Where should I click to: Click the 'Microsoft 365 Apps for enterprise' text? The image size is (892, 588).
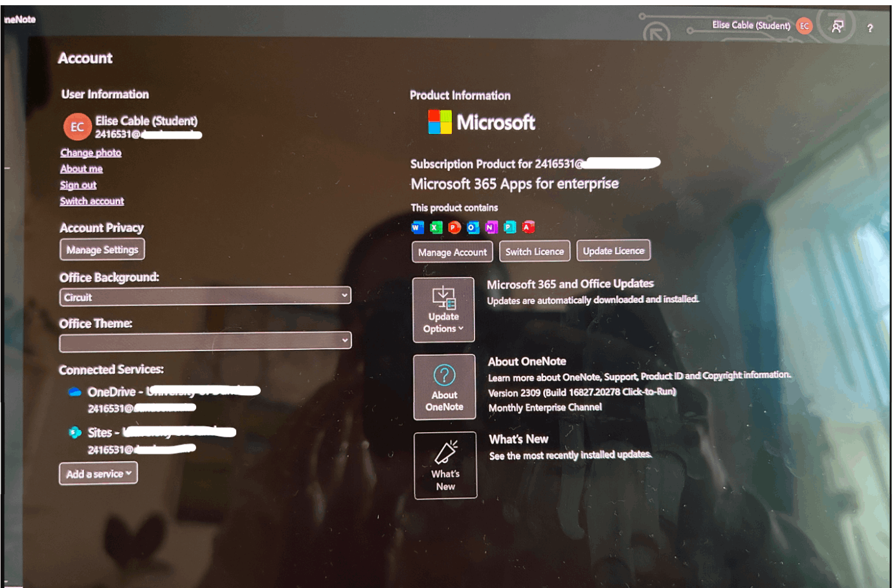point(515,184)
